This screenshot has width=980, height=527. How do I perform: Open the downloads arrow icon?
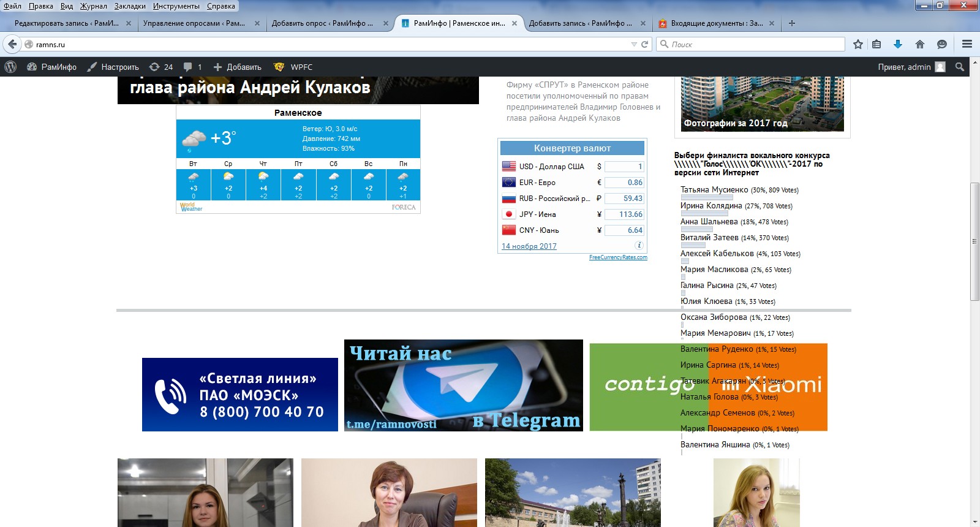[x=898, y=44]
